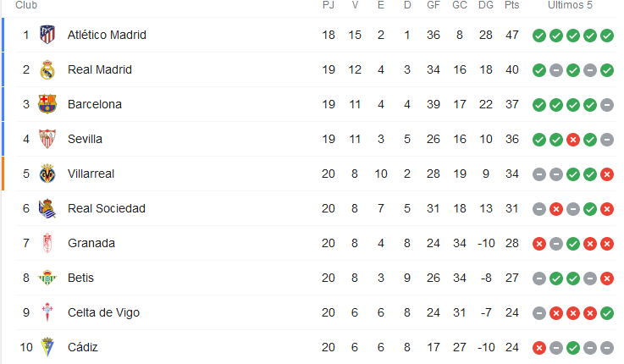Select the PJ column header
The width and height of the screenshot is (624, 364).
(x=329, y=5)
